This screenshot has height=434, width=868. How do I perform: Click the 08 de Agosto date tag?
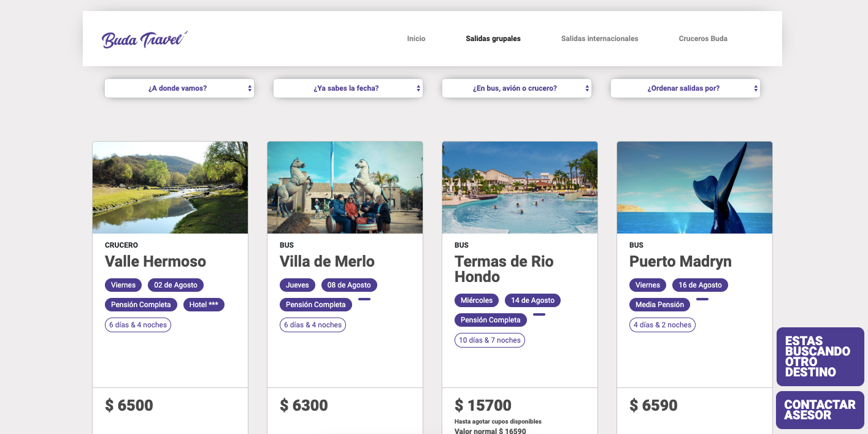tap(350, 285)
